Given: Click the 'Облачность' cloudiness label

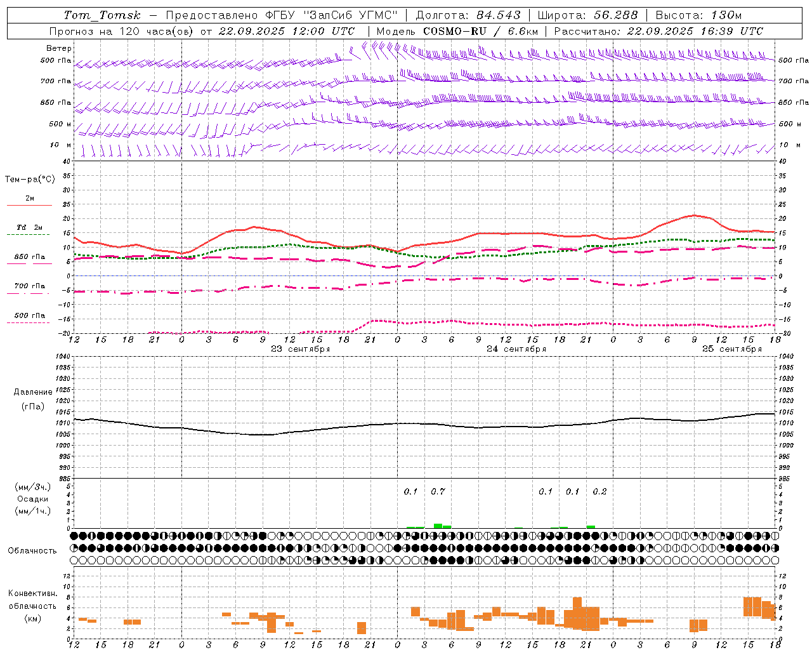Looking at the screenshot, I should [32, 550].
